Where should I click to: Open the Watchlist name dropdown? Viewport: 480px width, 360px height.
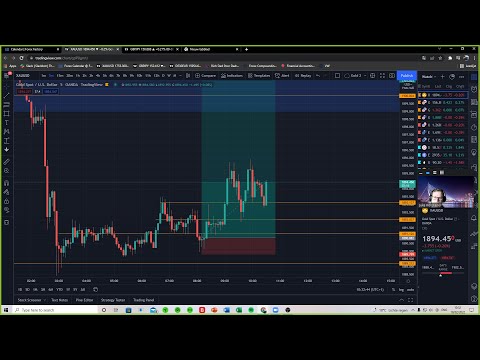point(429,77)
